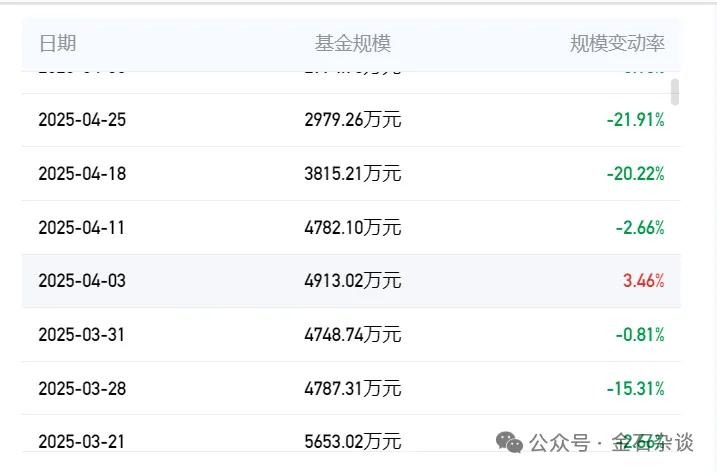This screenshot has height=472, width=717.
Task: Click the -15.31% change value
Action: click(x=635, y=388)
